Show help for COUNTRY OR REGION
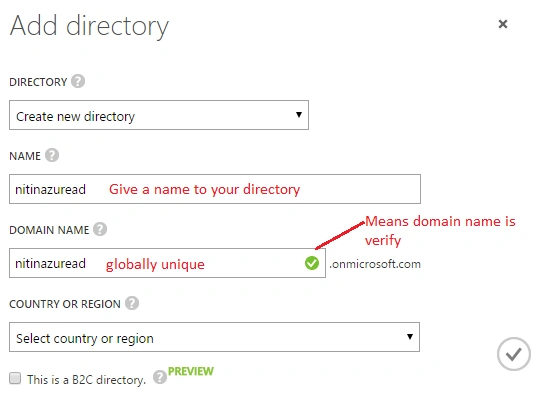This screenshot has width=546, height=404. pos(132,303)
